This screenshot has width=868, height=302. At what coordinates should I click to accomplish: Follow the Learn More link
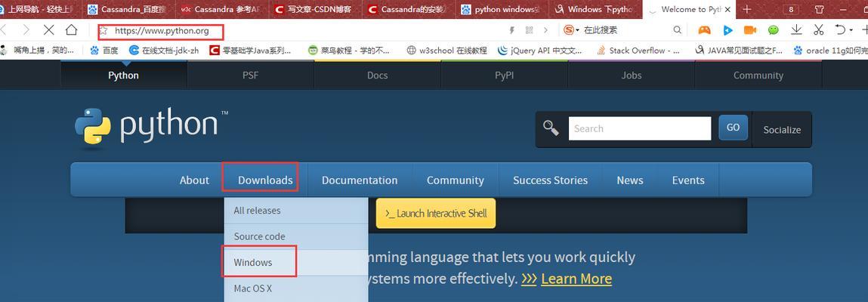coord(576,278)
